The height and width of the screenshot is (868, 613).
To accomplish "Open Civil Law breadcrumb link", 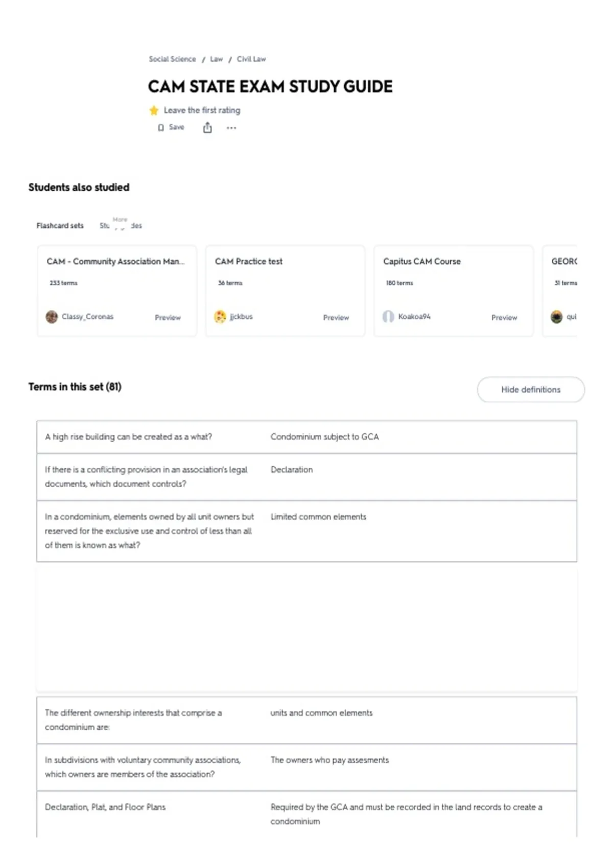I will pyautogui.click(x=251, y=59).
